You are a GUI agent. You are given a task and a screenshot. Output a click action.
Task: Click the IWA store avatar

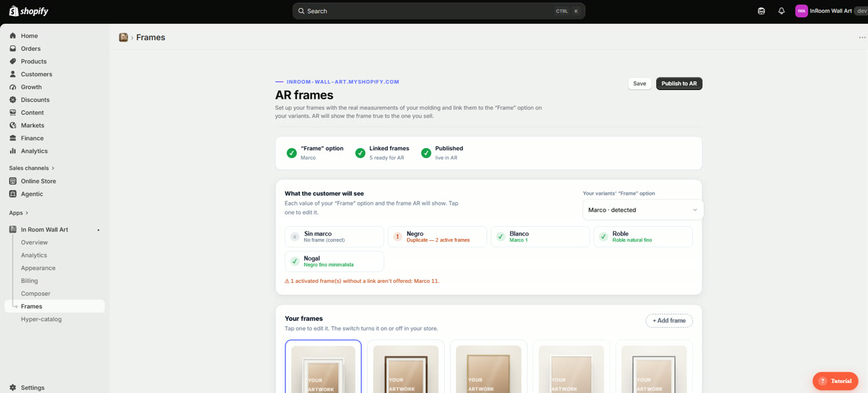tap(801, 11)
